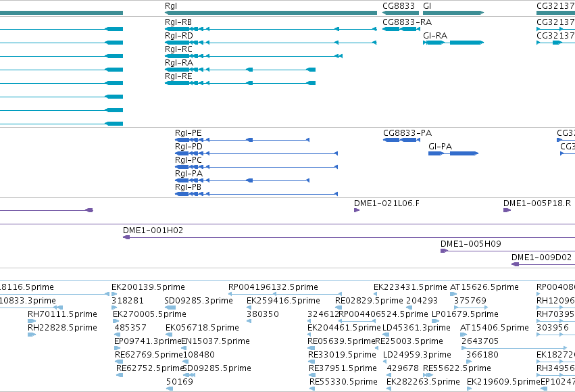Select the DME1-009D02 clone label
This screenshot has width=575, height=392.
541,258
